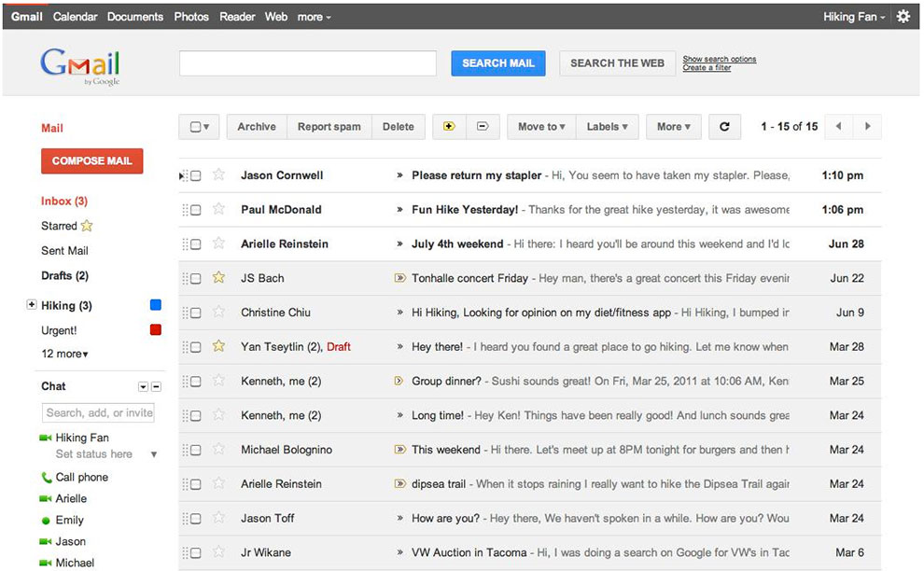Click the blue Hiking label color swatch
This screenshot has width=924, height=571.
156,305
